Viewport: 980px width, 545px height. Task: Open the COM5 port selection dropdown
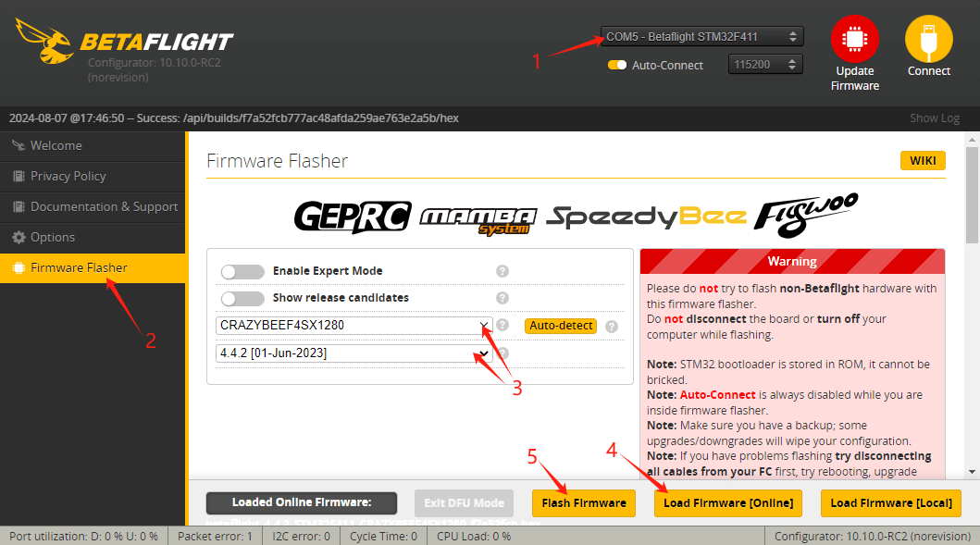(701, 36)
